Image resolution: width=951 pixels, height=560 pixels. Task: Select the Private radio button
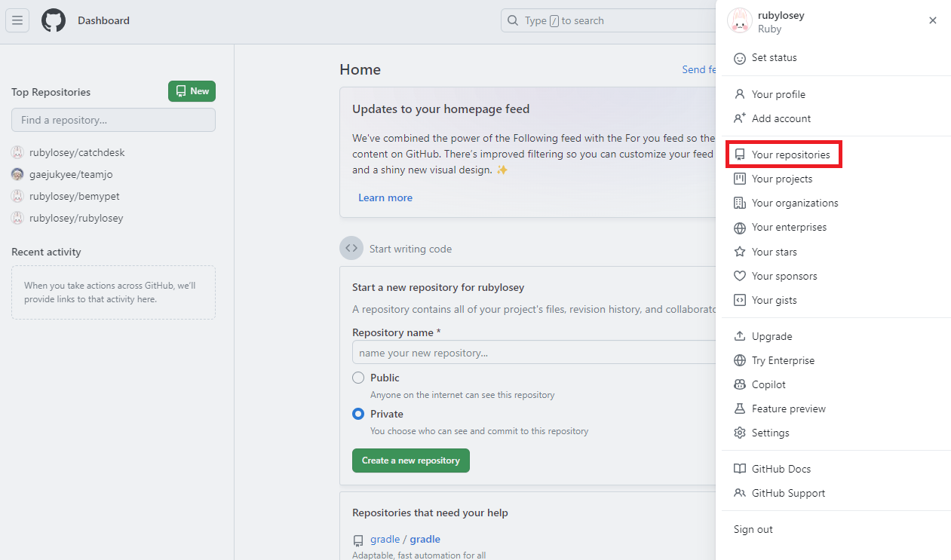358,414
